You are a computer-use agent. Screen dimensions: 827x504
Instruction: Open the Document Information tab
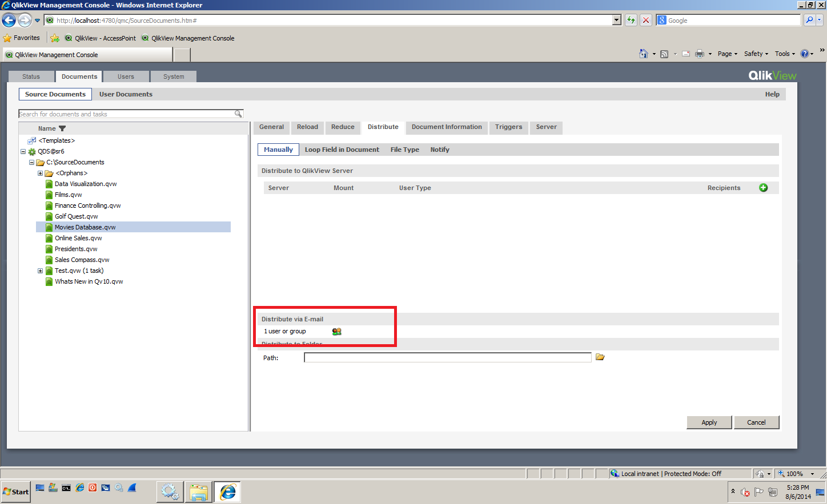pos(447,127)
